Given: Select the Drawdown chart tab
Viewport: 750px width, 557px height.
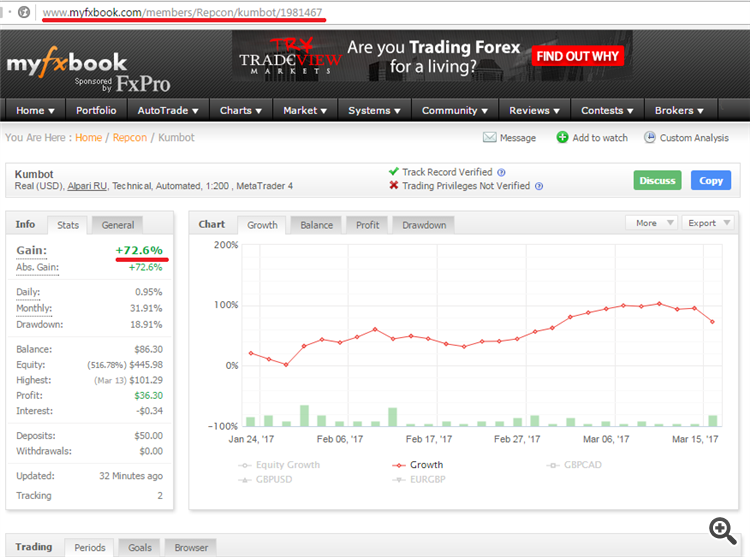Looking at the screenshot, I should tap(424, 225).
